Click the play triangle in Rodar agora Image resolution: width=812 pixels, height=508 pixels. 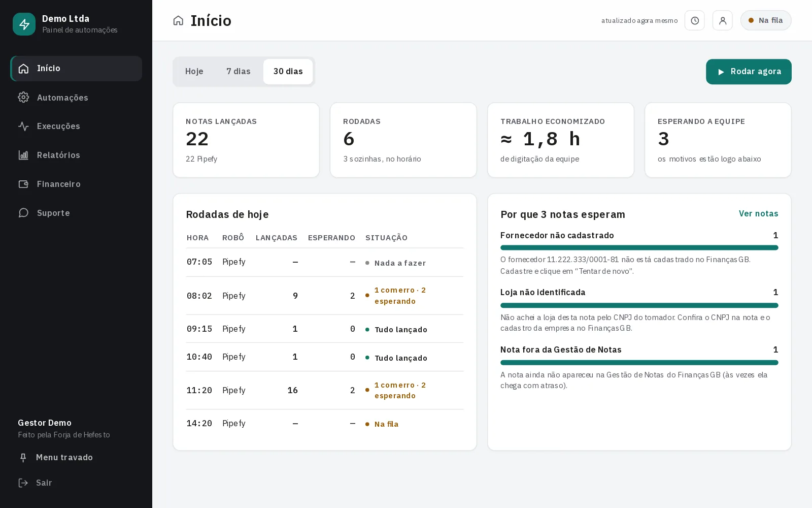(721, 72)
